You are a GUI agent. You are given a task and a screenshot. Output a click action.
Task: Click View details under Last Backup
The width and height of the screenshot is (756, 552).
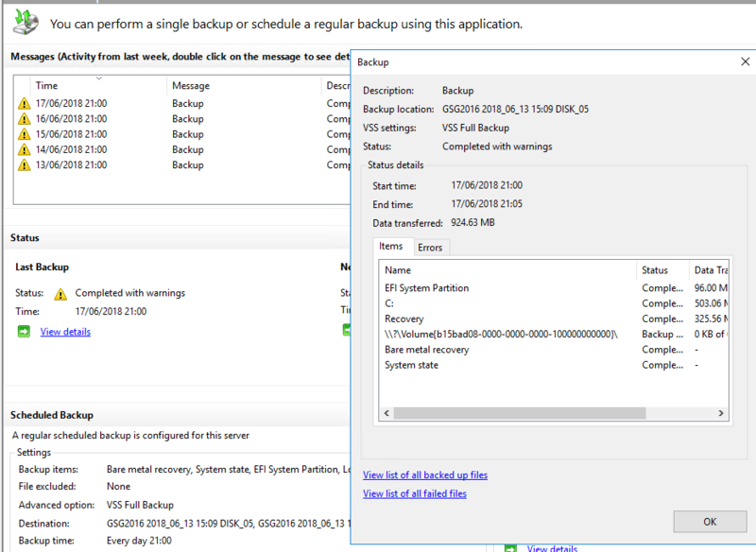point(64,331)
